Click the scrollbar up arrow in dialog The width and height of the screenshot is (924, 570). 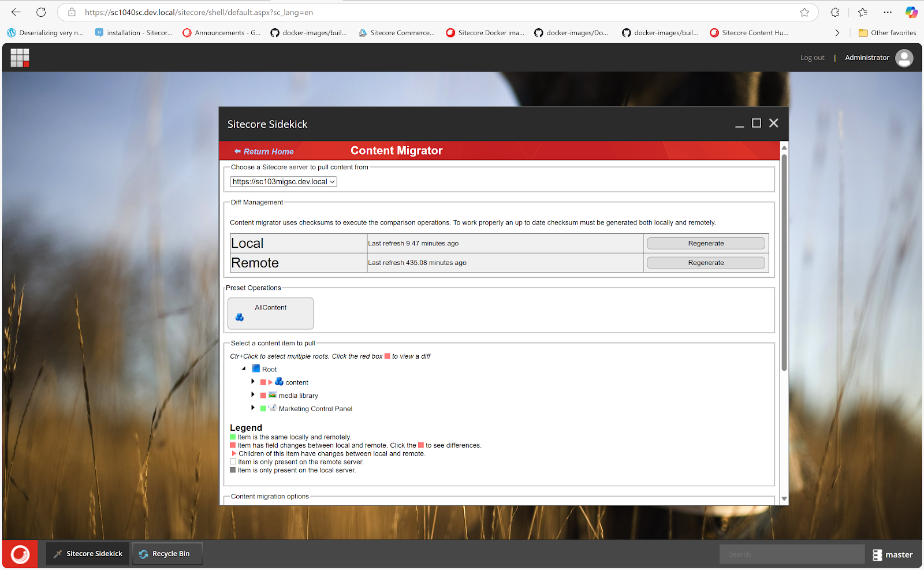pos(784,148)
